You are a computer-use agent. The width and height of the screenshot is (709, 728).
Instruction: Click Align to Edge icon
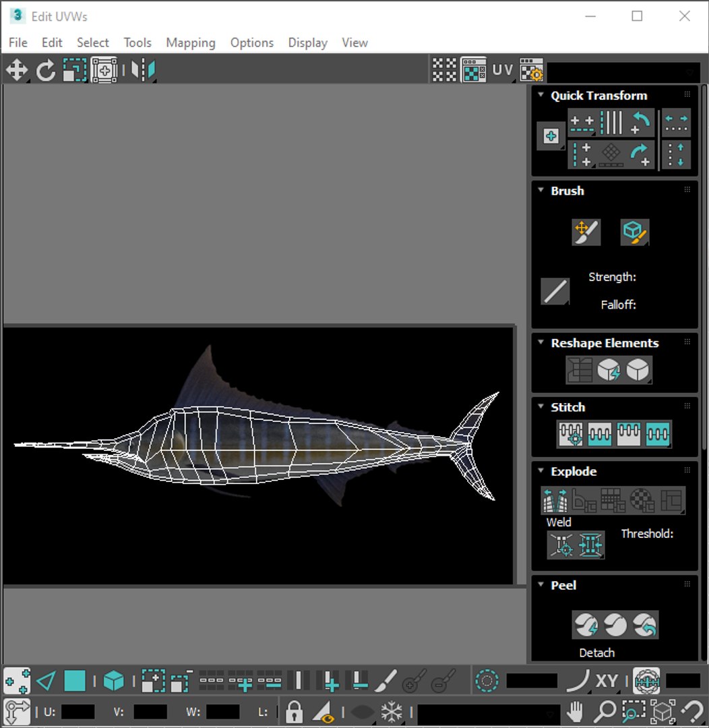coord(611,154)
